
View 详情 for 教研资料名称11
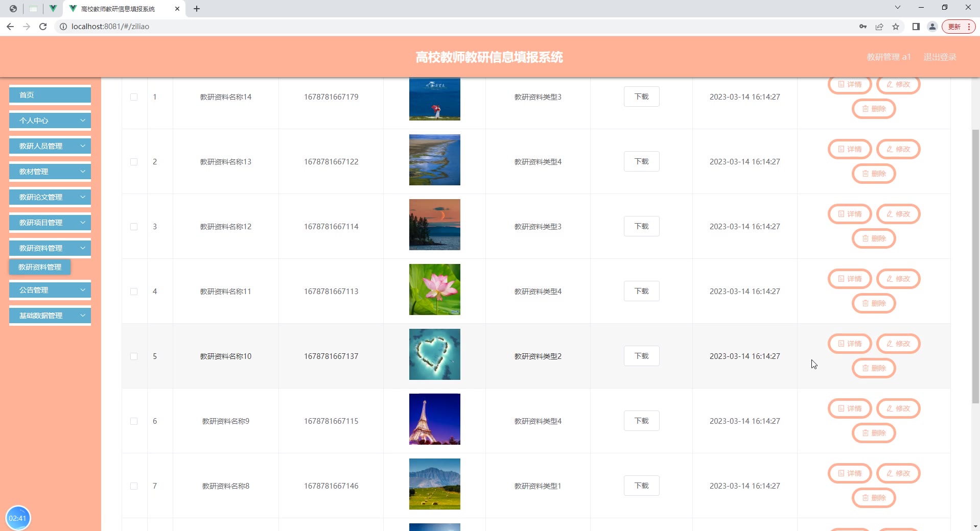pos(850,279)
